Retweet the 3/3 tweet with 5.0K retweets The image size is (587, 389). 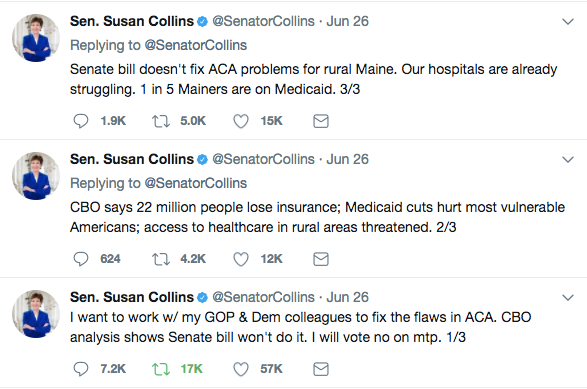pyautogui.click(x=161, y=121)
